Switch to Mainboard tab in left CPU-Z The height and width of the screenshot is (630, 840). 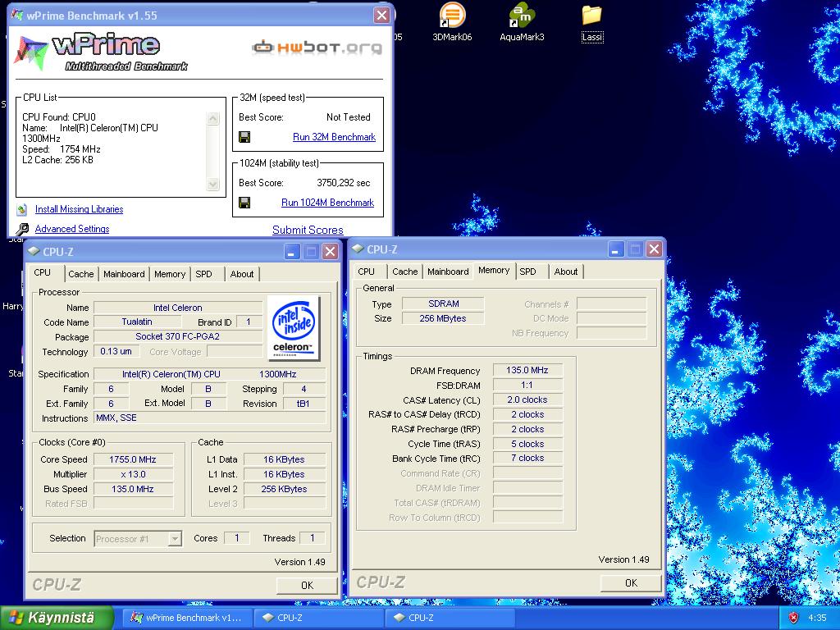[125, 274]
